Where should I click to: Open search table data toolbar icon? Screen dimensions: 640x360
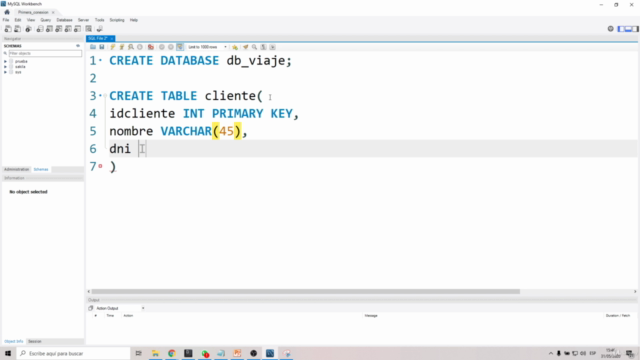click(89, 29)
